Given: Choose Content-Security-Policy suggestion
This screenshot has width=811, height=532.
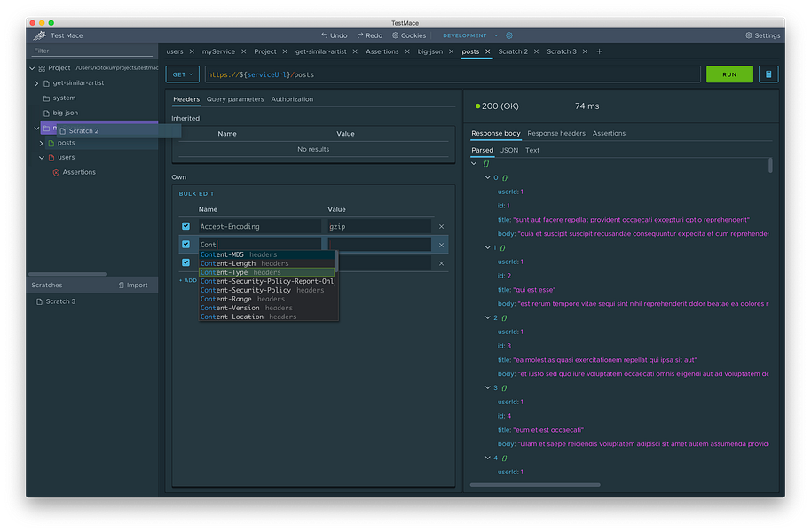Looking at the screenshot, I should click(267, 290).
